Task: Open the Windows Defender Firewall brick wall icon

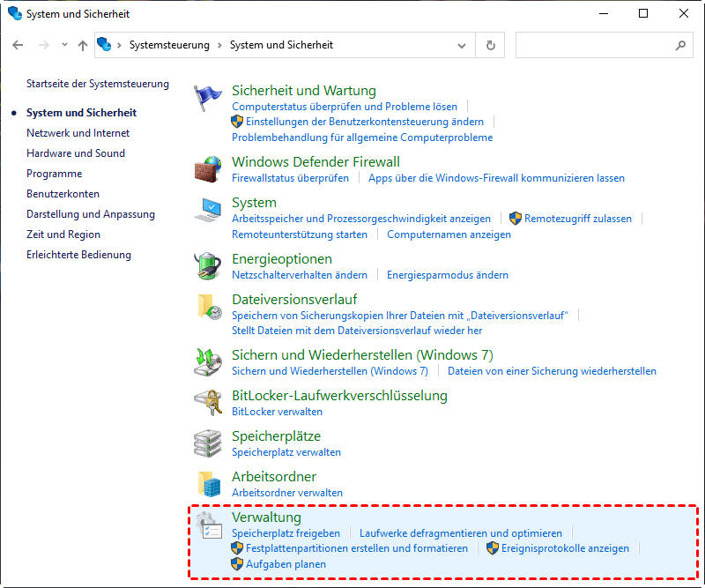Action: [208, 169]
